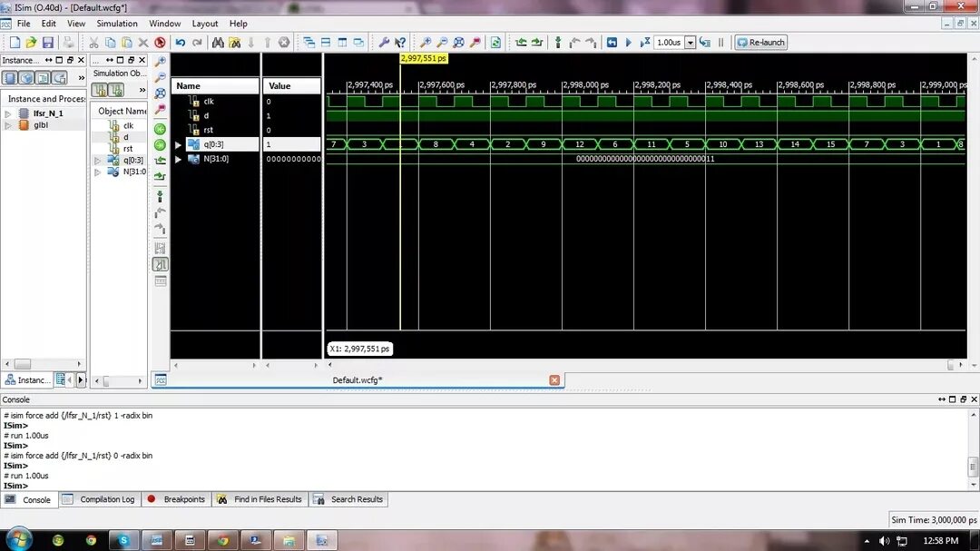Create a new file with the New icon

click(x=15, y=43)
